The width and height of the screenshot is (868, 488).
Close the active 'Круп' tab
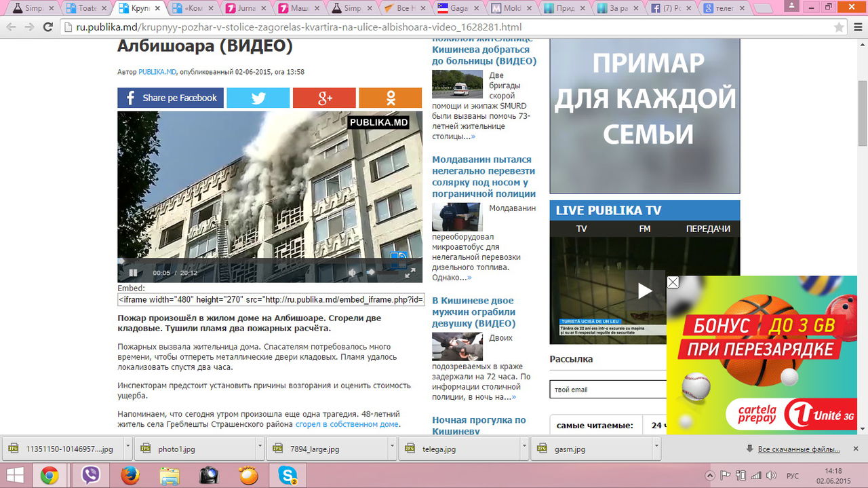[157, 9]
